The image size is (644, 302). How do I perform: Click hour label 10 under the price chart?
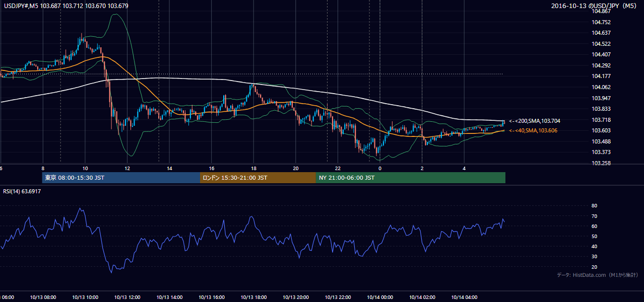tap(85, 168)
